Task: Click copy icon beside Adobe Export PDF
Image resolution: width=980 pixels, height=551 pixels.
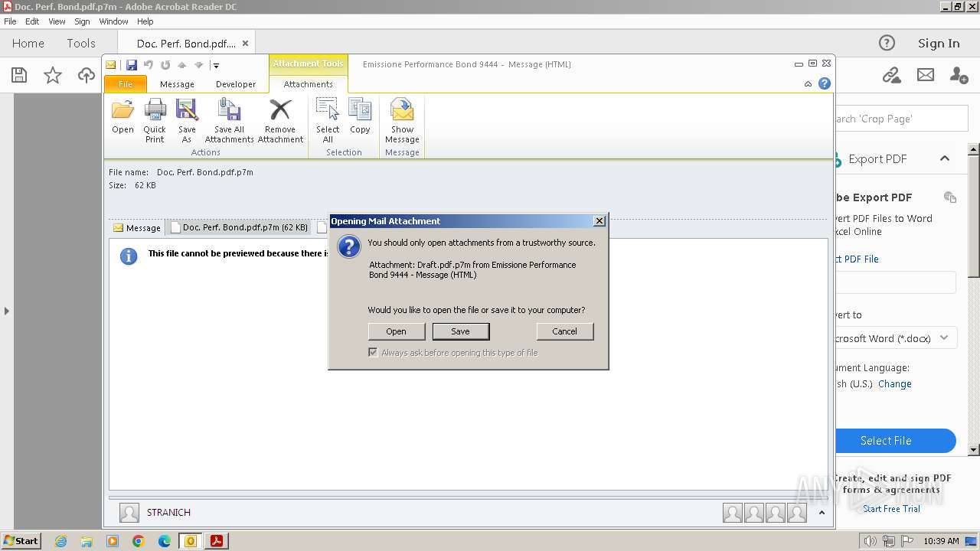Action: [x=950, y=197]
